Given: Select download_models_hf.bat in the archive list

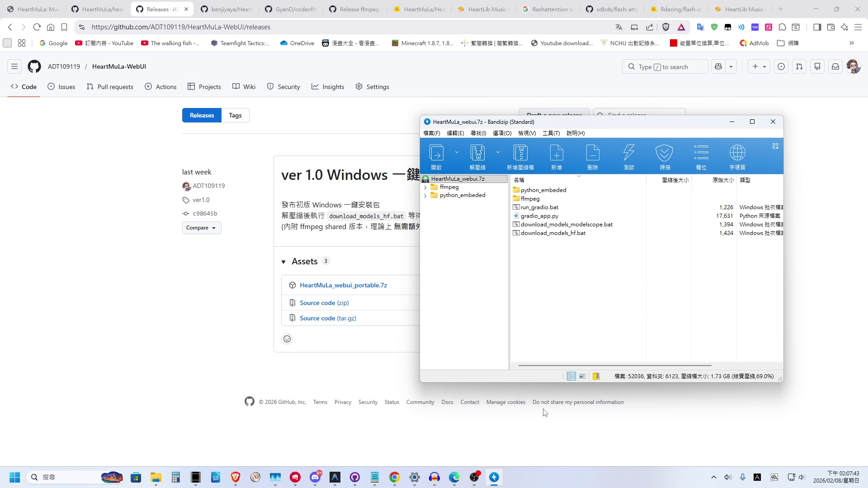Looking at the screenshot, I should 553,233.
